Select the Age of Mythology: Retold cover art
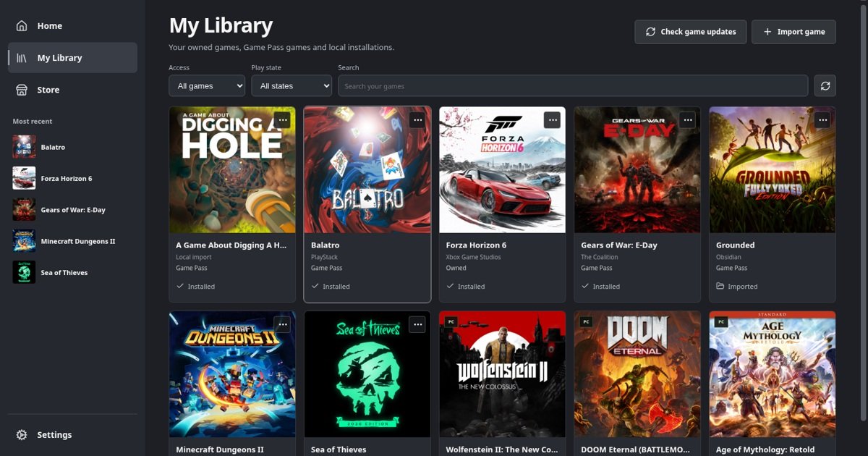 pyautogui.click(x=773, y=374)
